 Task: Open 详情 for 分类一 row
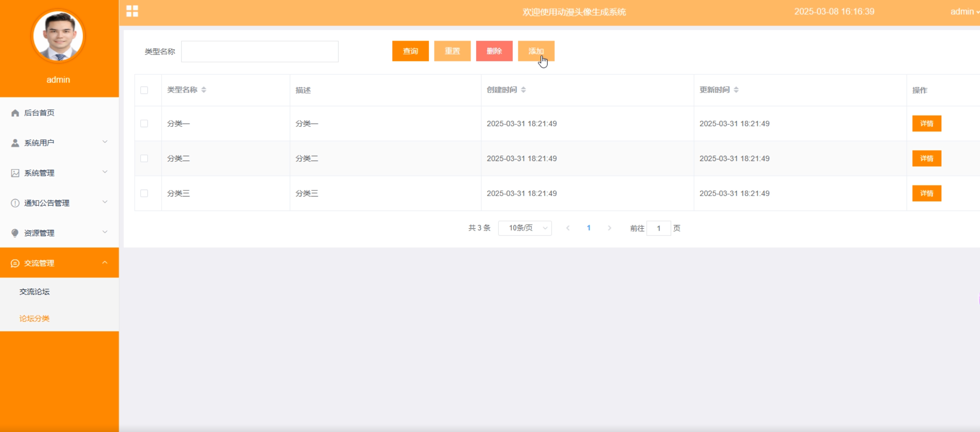[926, 124]
